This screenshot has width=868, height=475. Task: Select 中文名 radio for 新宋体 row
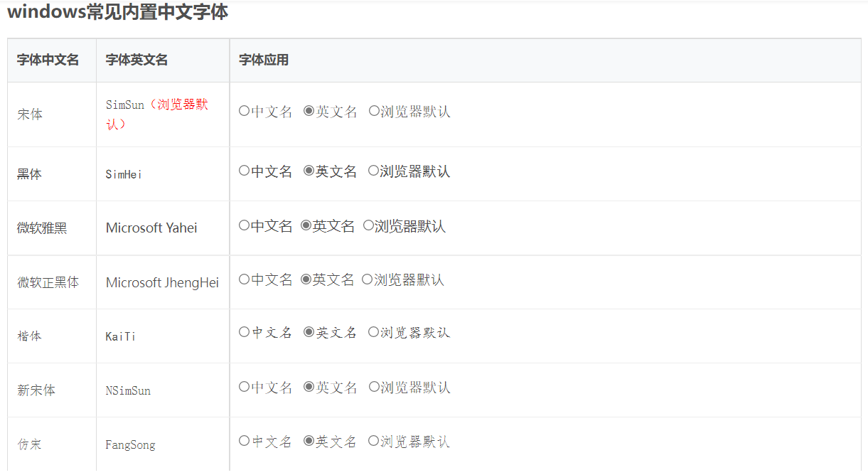244,387
